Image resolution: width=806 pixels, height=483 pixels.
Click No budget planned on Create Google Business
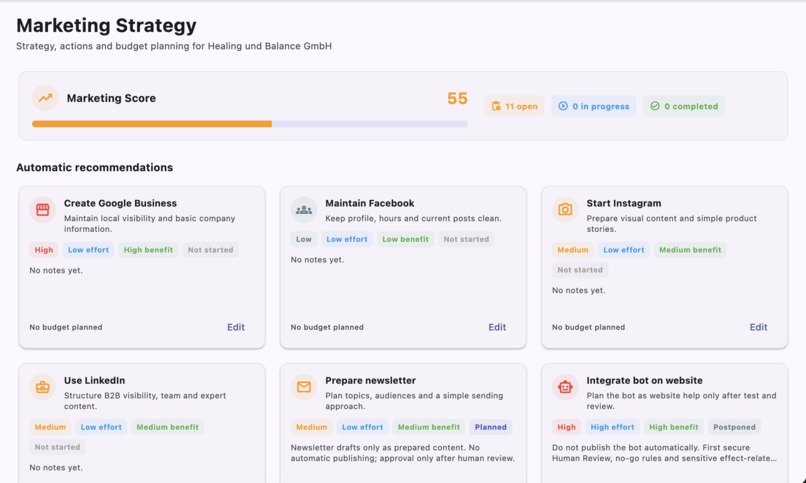(66, 327)
